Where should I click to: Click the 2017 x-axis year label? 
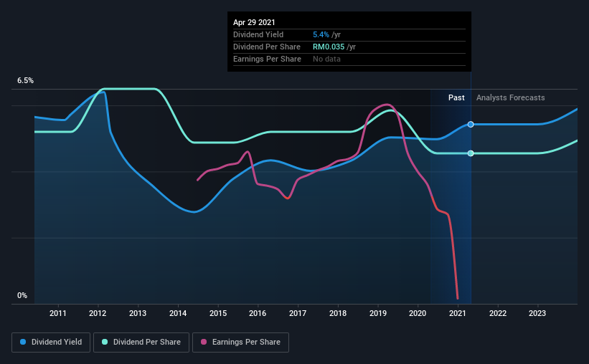[x=298, y=313]
